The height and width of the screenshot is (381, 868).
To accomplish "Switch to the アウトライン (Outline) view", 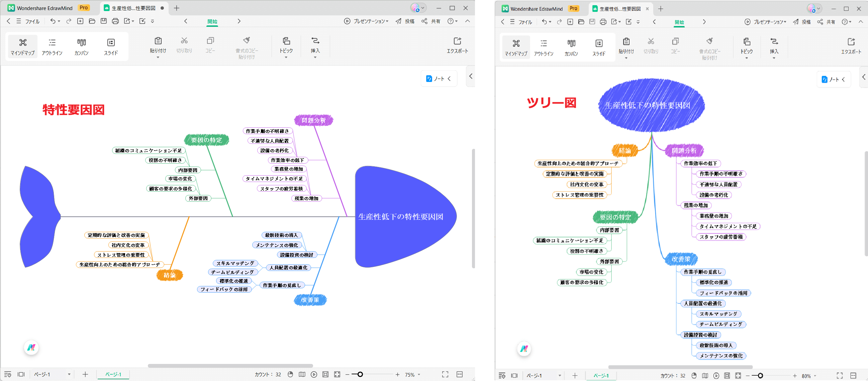I will pos(52,46).
